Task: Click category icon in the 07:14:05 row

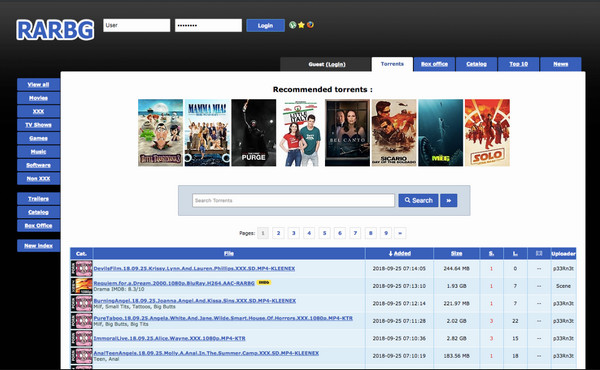Action: click(x=82, y=268)
